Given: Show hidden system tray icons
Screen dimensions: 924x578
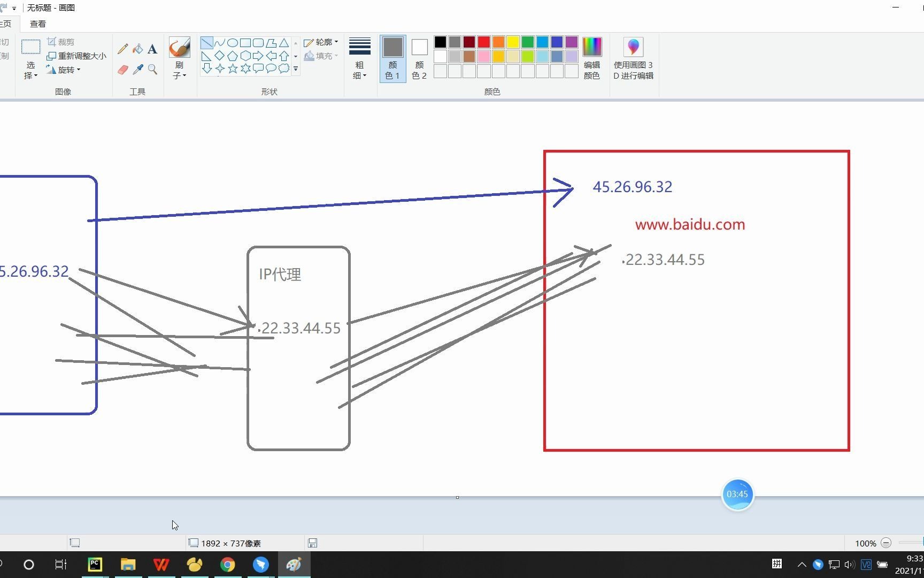Looking at the screenshot, I should [x=802, y=564].
